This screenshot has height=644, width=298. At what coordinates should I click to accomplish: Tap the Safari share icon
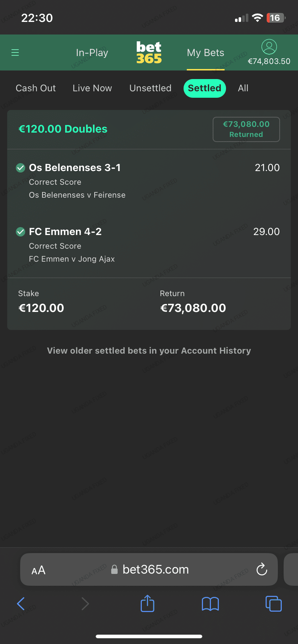click(x=148, y=603)
